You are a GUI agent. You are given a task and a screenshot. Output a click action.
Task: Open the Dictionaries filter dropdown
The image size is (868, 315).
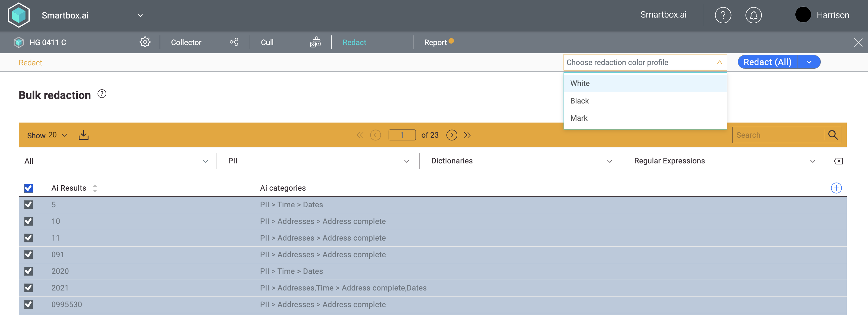click(x=523, y=161)
